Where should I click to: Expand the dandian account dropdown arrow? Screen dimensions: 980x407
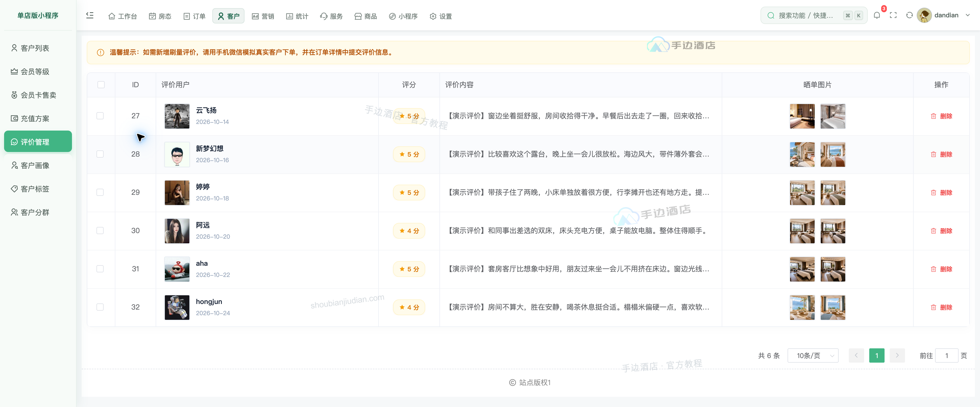[x=967, y=15]
